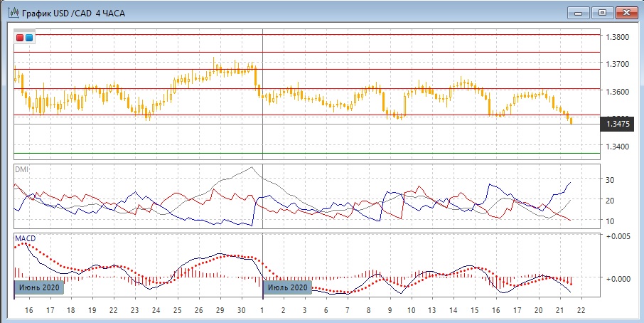Click the Июль 2020 month marker

(289, 287)
